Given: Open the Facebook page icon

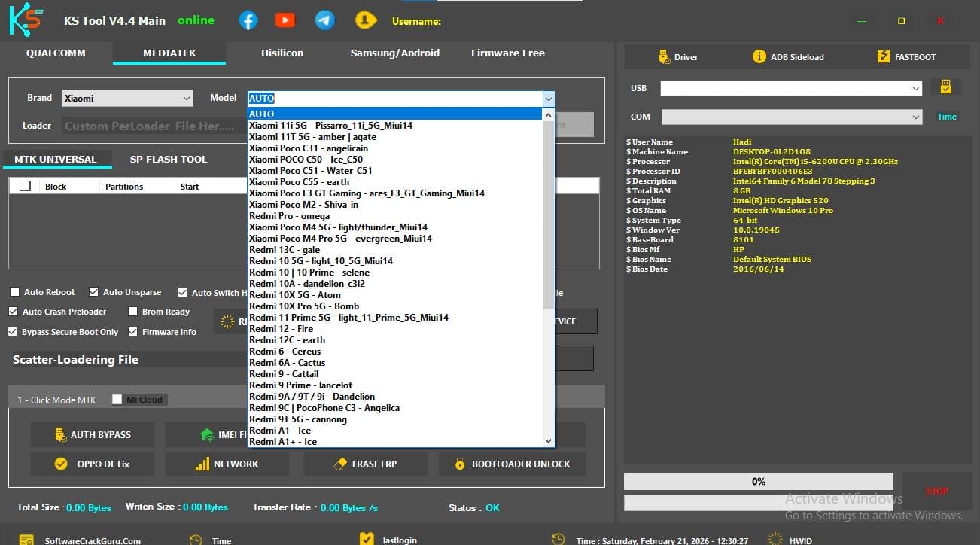Looking at the screenshot, I should (x=248, y=20).
